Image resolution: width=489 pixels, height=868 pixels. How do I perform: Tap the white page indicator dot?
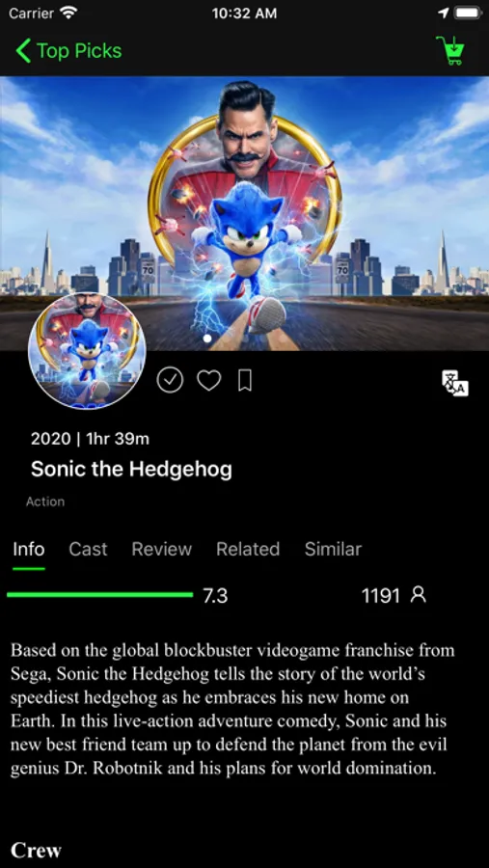click(x=207, y=338)
